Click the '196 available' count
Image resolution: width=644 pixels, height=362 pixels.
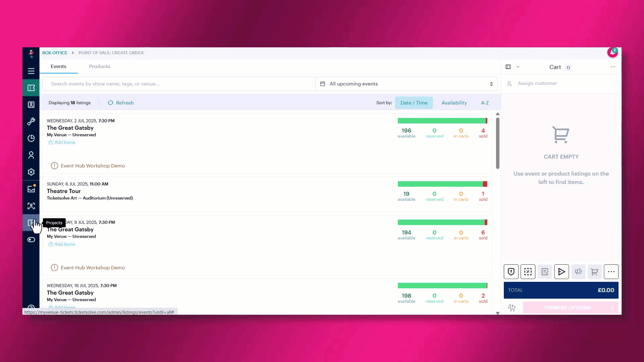407,133
